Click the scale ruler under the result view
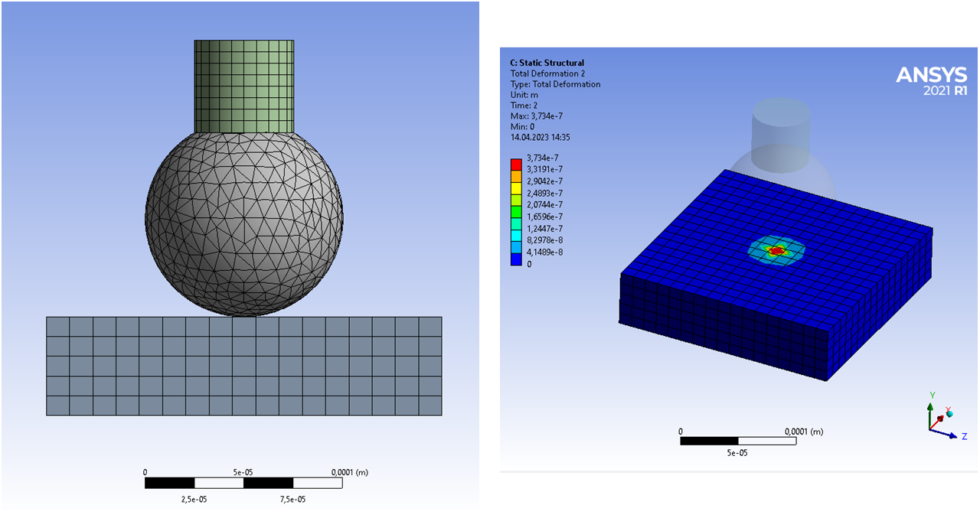 click(x=738, y=441)
